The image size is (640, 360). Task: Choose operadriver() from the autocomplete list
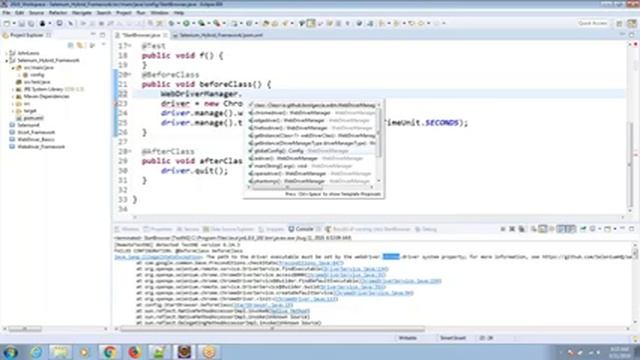point(312,173)
